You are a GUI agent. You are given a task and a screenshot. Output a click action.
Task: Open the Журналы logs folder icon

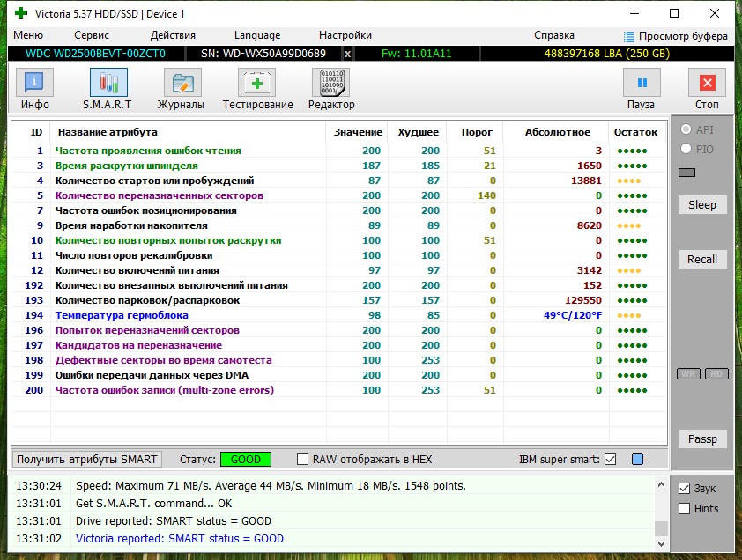click(x=182, y=83)
